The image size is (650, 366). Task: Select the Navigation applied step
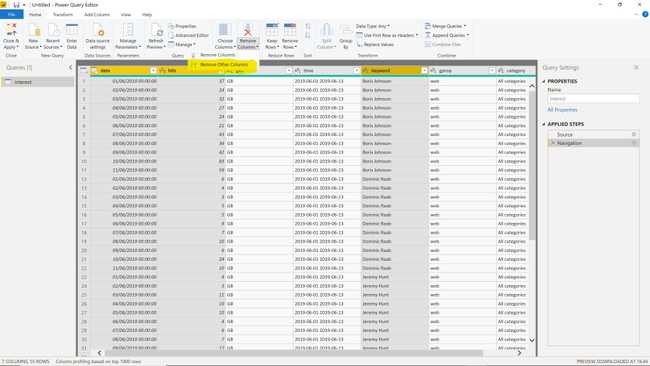click(592, 143)
